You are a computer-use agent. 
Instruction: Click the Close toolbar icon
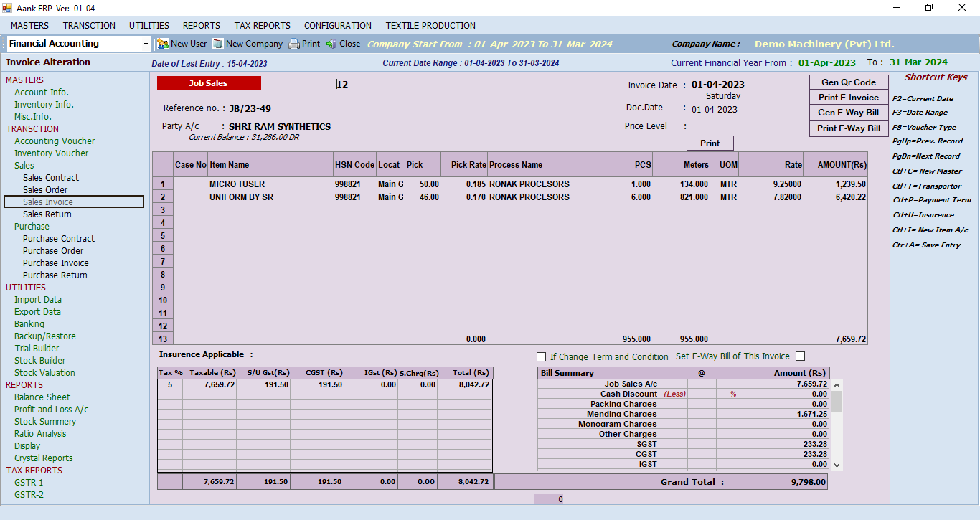click(x=331, y=44)
